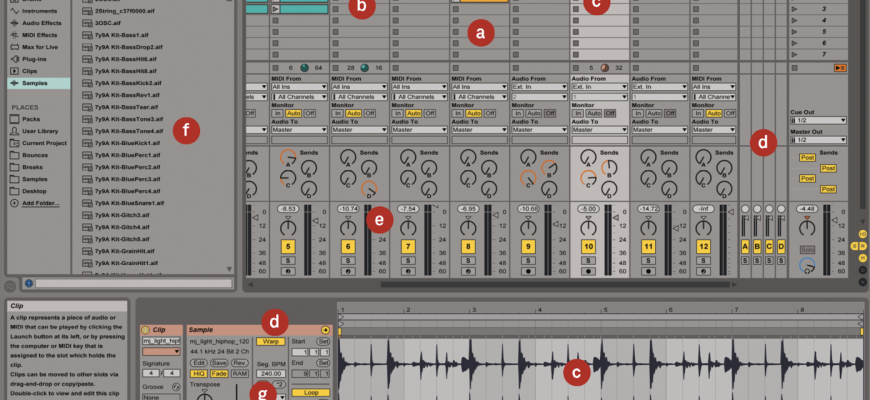Click the Edit button for the sample

[x=199, y=362]
